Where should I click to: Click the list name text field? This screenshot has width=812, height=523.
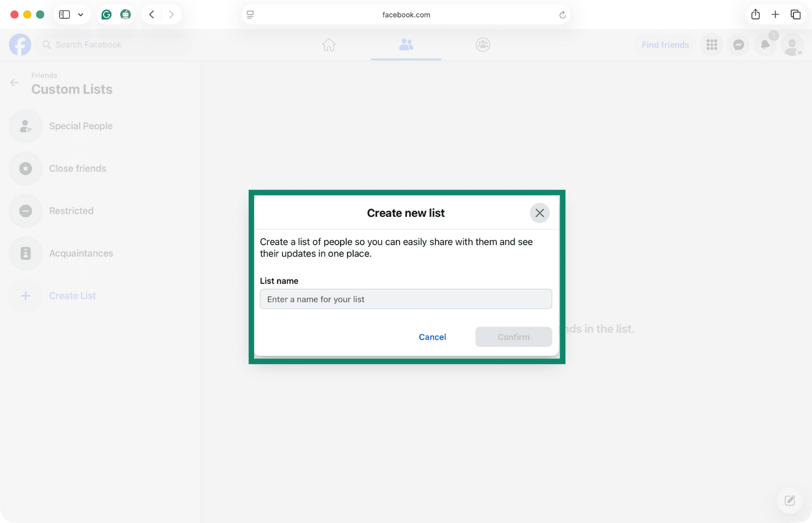(x=405, y=299)
